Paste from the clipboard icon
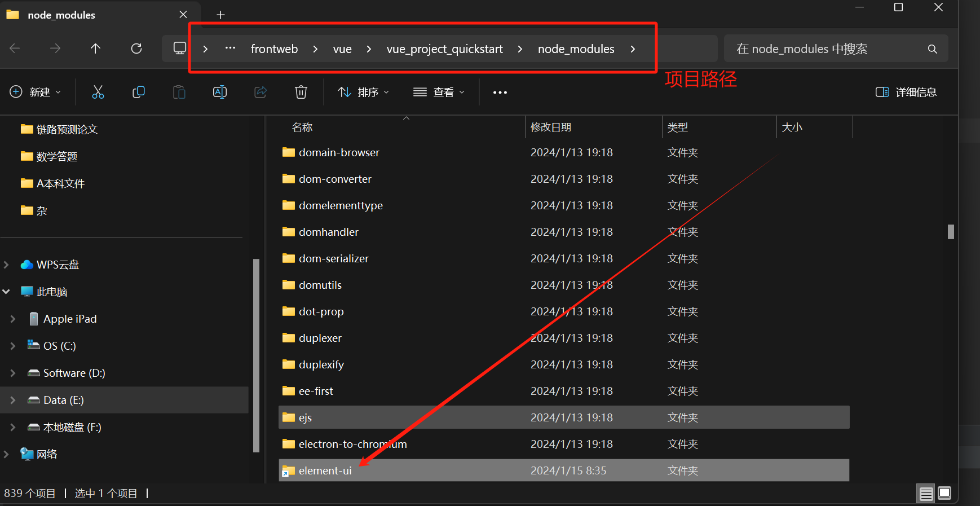This screenshot has height=506, width=980. (179, 92)
